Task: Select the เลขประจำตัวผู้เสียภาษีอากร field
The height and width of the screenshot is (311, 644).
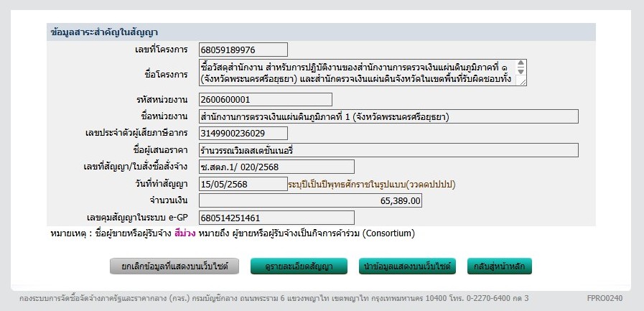Action: tap(243, 133)
